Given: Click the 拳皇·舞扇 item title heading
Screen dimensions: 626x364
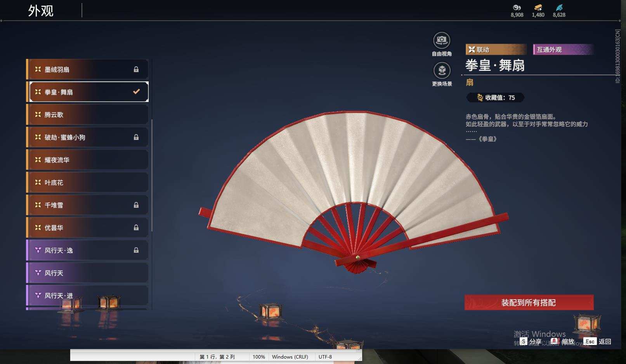Looking at the screenshot, I should click(x=495, y=65).
